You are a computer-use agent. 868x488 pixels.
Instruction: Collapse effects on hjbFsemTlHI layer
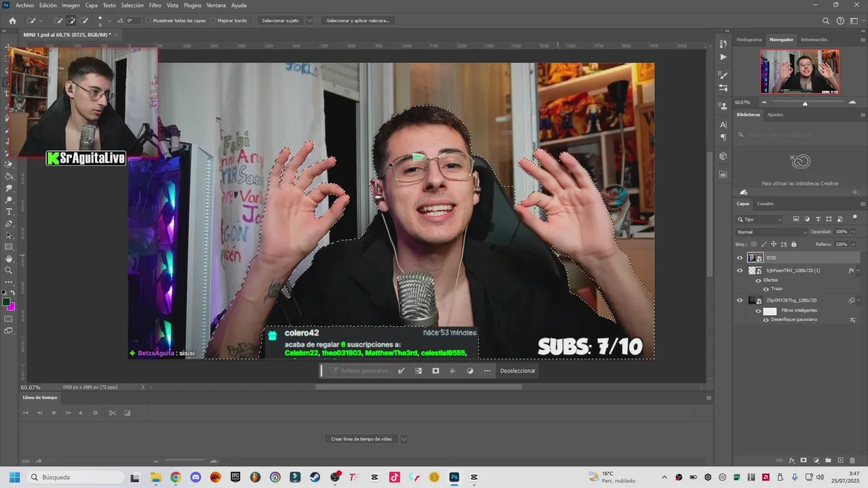pos(859,270)
